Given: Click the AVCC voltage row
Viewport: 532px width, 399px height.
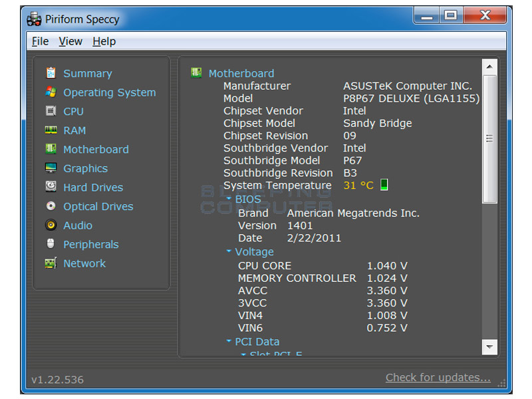Looking at the screenshot, I should click(x=323, y=291).
